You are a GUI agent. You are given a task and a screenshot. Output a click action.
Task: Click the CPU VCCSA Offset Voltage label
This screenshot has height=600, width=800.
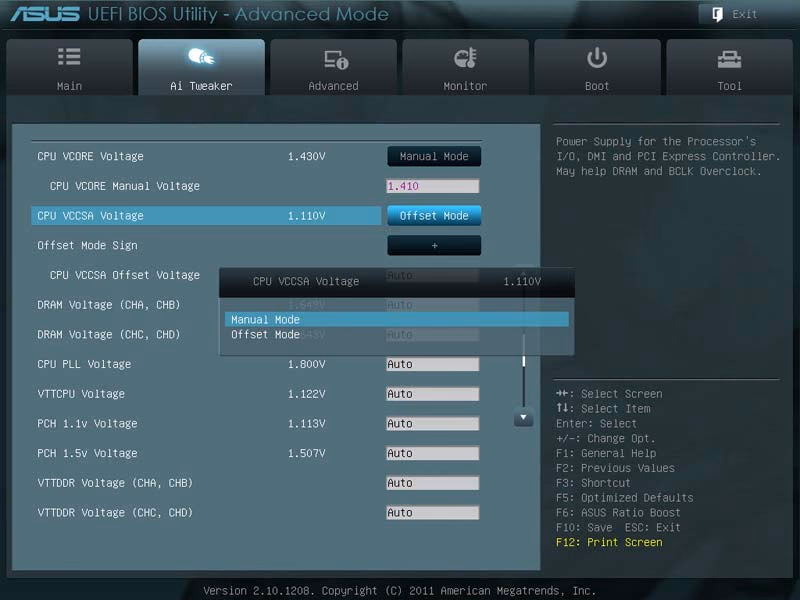[124, 275]
